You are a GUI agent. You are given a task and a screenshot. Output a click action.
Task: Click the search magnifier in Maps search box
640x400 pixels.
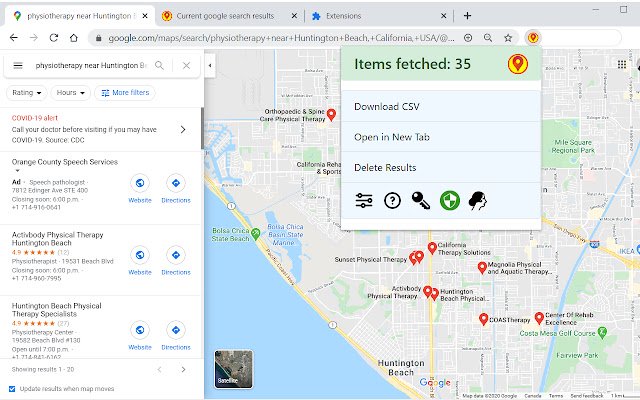point(159,65)
